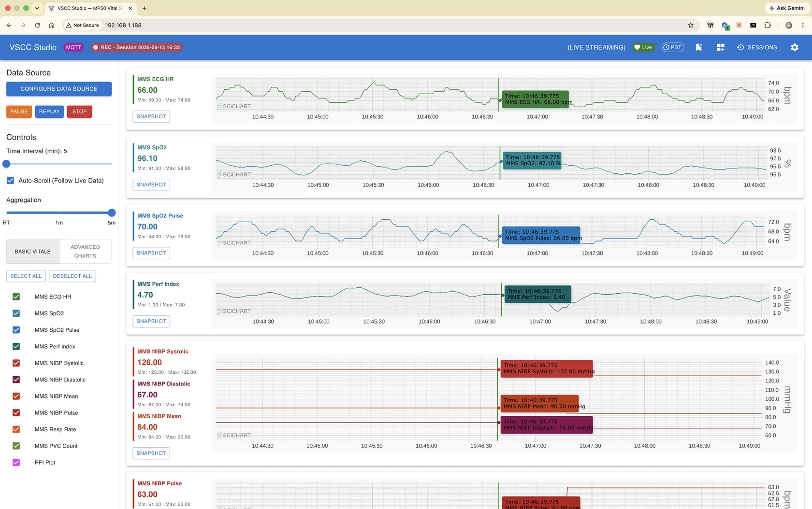Click DESELECT ALL vitals button
Viewport: 812px width, 509px height.
coord(72,276)
